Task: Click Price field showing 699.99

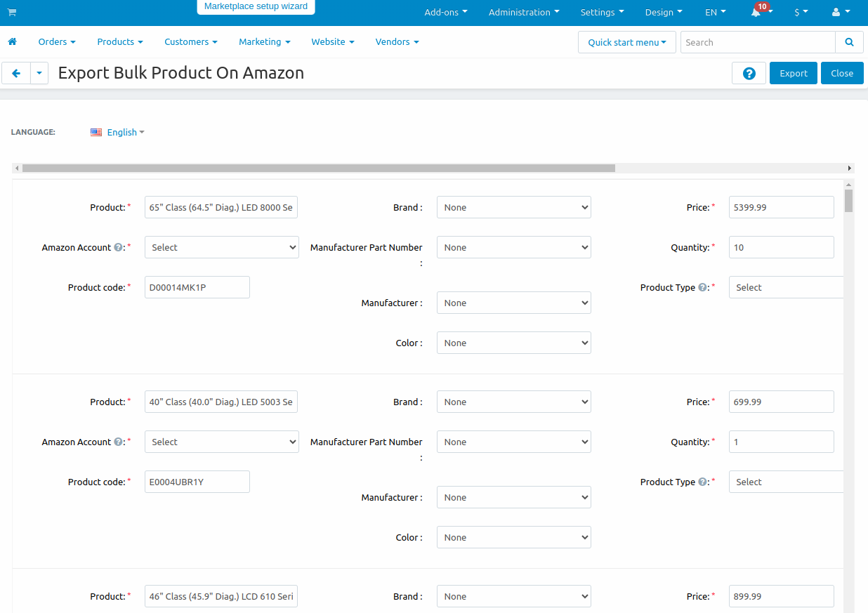Action: 782,402
